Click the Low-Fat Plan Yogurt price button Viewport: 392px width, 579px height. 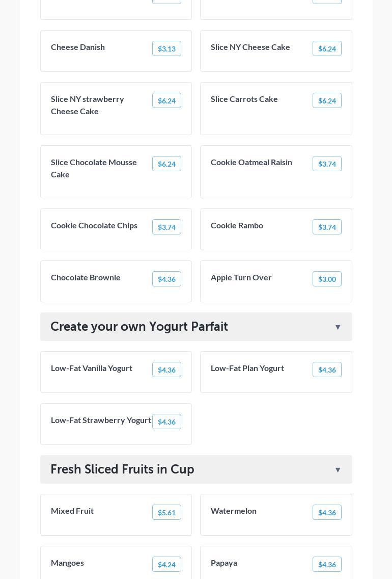tap(327, 370)
